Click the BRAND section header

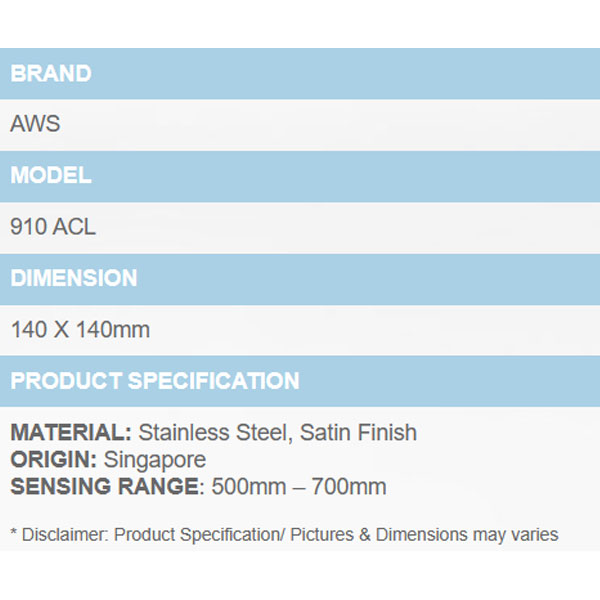click(51, 74)
